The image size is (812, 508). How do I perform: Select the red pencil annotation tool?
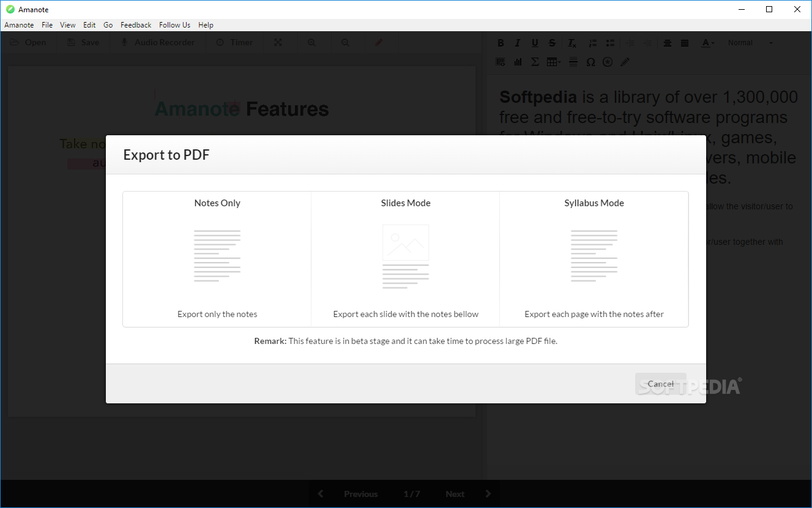pyautogui.click(x=379, y=42)
